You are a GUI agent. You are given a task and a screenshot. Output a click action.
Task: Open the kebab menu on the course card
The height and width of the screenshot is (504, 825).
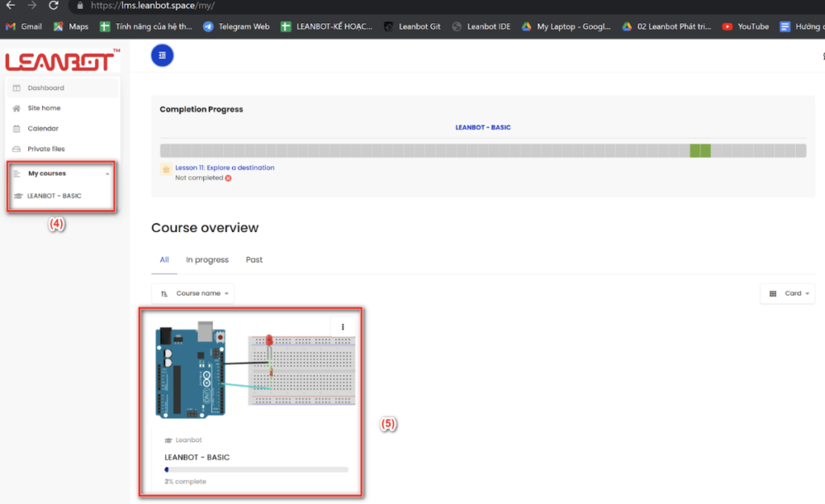(x=343, y=326)
